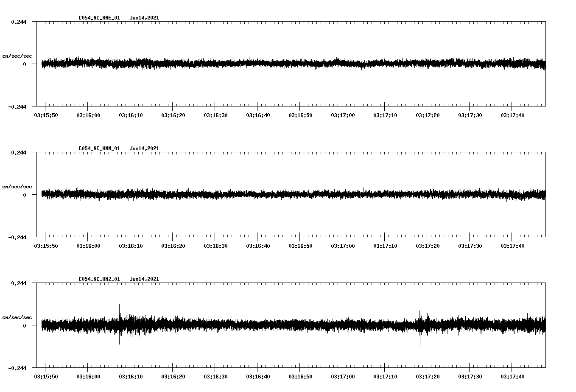
Task: Click the 03:16:40 time label on HNN plot
Action: [258, 246]
